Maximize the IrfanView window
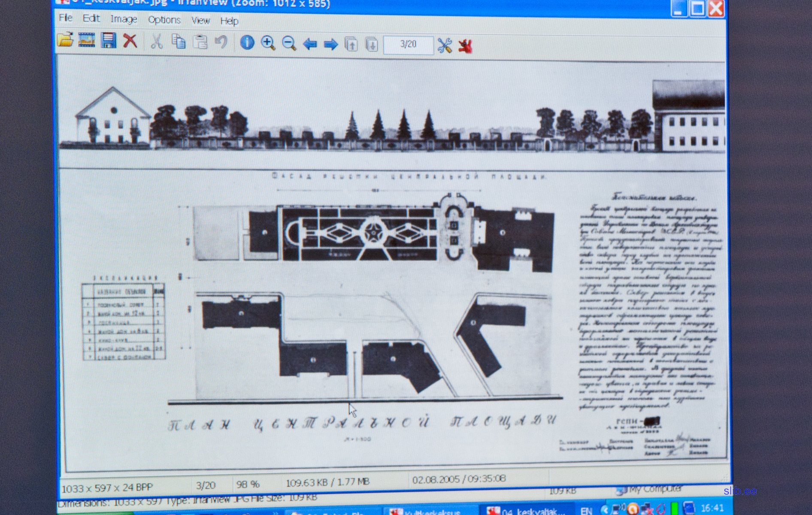Viewport: 812px width, 515px height. point(697,8)
